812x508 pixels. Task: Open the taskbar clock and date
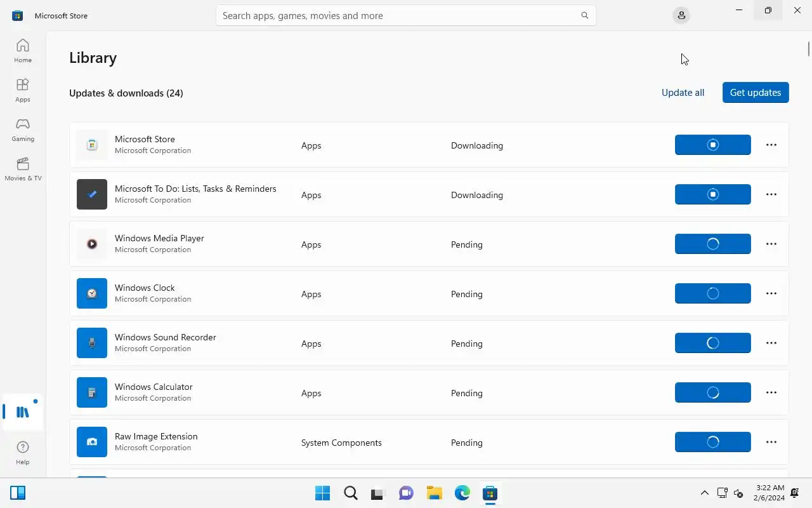(769, 493)
